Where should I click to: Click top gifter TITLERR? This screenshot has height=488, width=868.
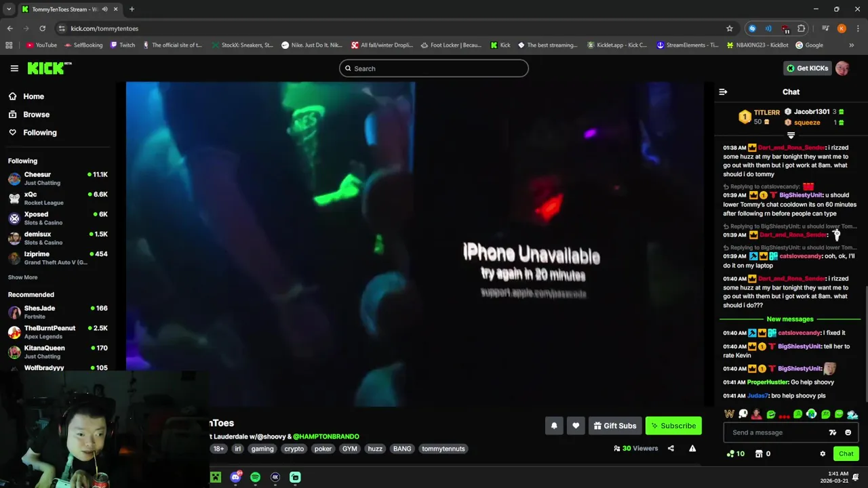click(766, 113)
